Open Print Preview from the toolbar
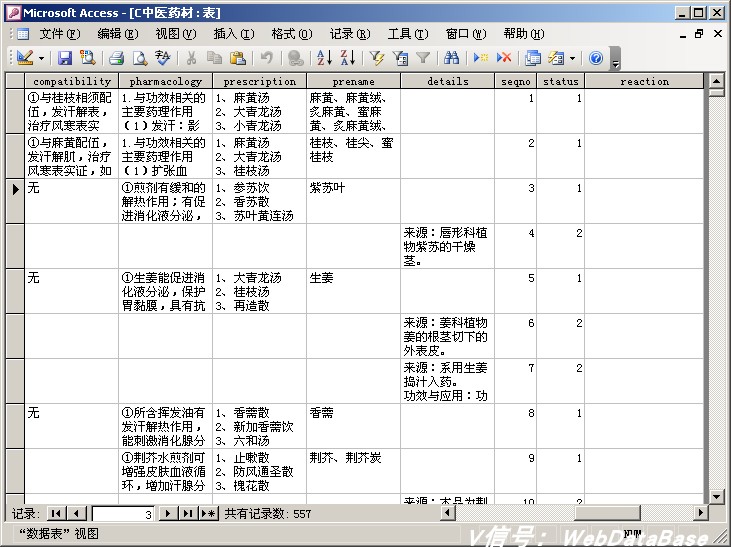The image size is (731, 547). coord(139,58)
